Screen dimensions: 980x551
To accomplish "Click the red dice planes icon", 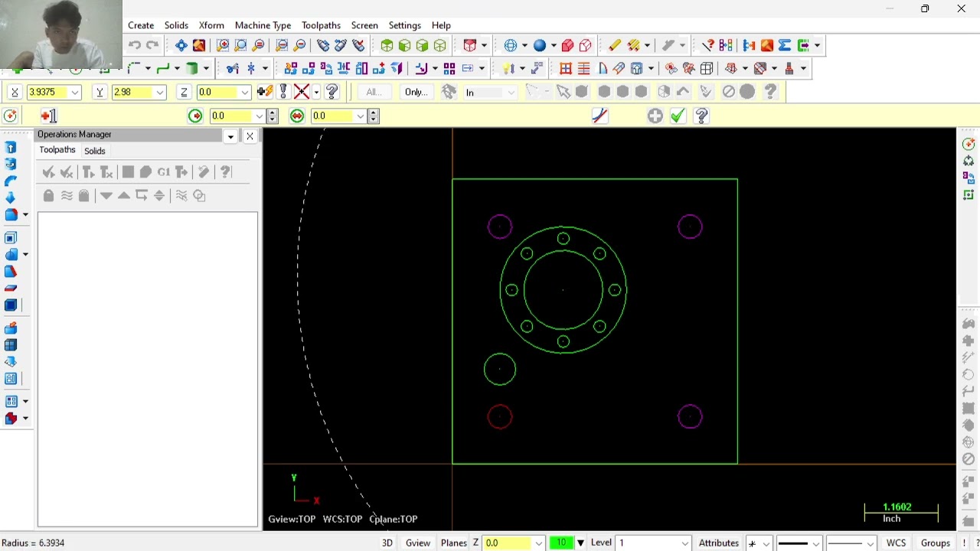I will (x=470, y=45).
